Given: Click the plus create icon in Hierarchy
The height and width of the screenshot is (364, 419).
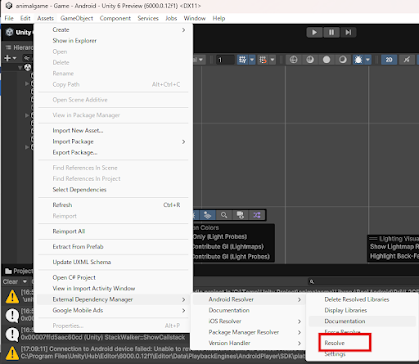Looking at the screenshot, I should pyautogui.click(x=7, y=58).
